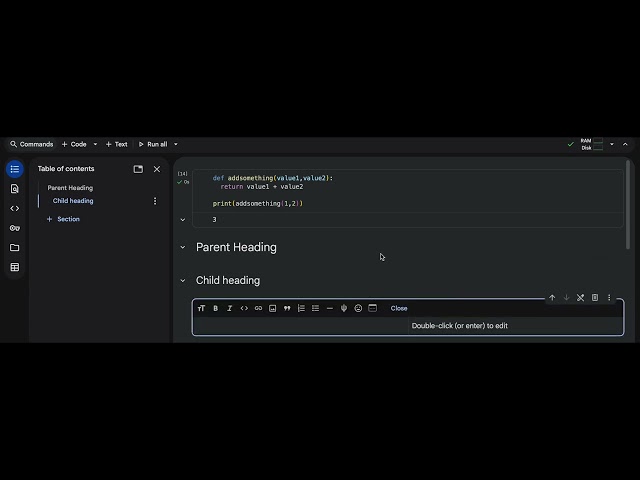The width and height of the screenshot is (640, 480).
Task: Pop out Table of contents into new tab
Action: tap(138, 169)
